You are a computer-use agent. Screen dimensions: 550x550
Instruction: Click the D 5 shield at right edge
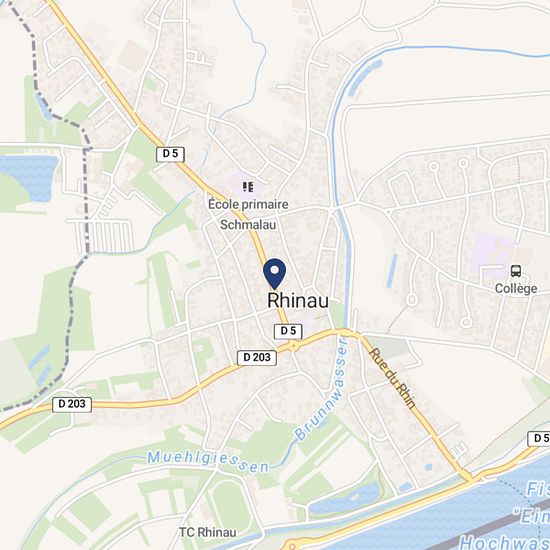pos(539,438)
